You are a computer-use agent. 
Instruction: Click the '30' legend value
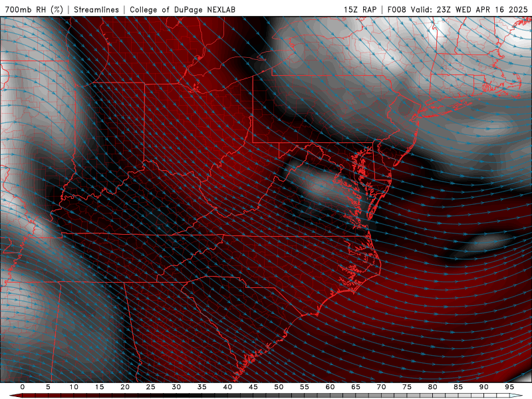(176, 387)
